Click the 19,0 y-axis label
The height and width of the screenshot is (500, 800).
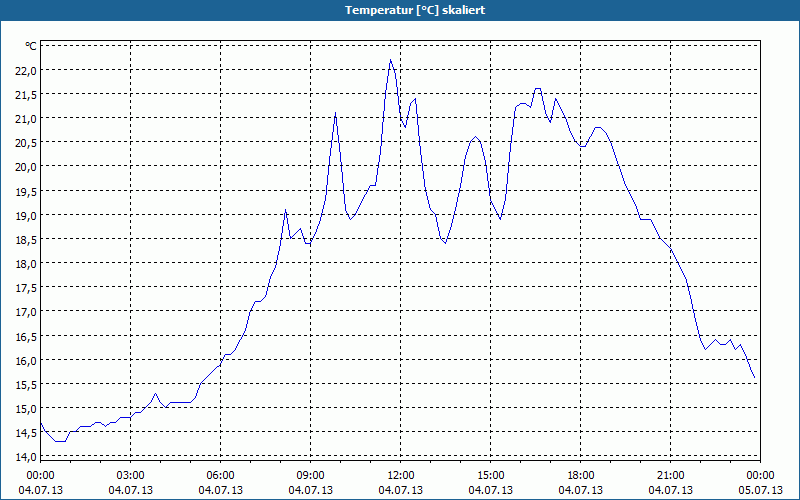click(x=26, y=215)
